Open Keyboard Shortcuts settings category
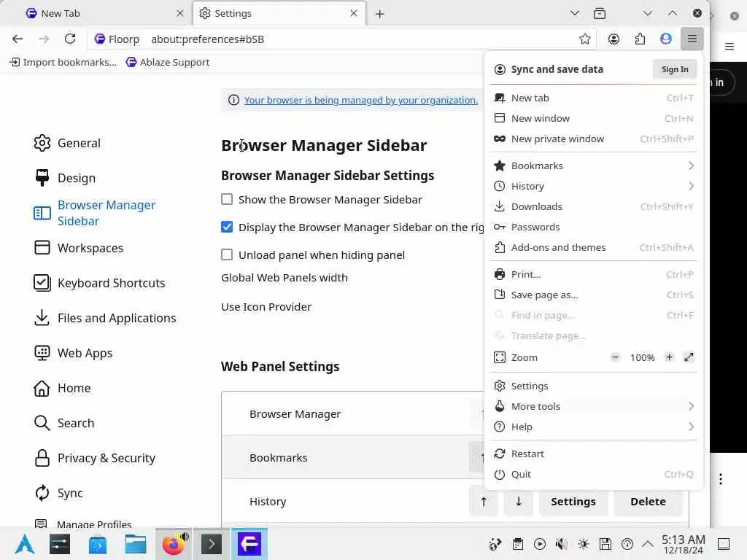 tap(99, 283)
